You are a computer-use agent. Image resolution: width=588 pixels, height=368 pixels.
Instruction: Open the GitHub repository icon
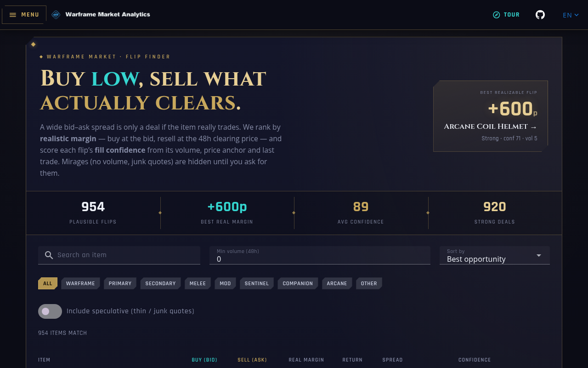coord(540,15)
